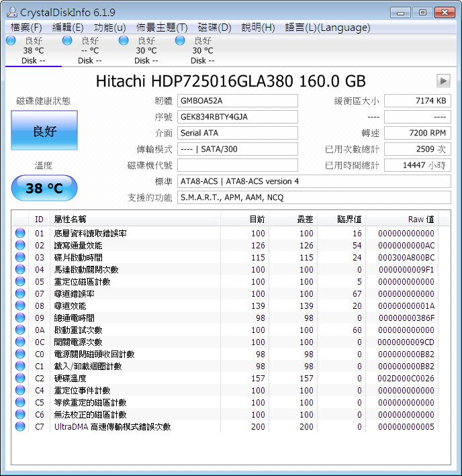Open the 語言(L)(Language) menu
The width and height of the screenshot is (462, 476).
click(x=328, y=28)
